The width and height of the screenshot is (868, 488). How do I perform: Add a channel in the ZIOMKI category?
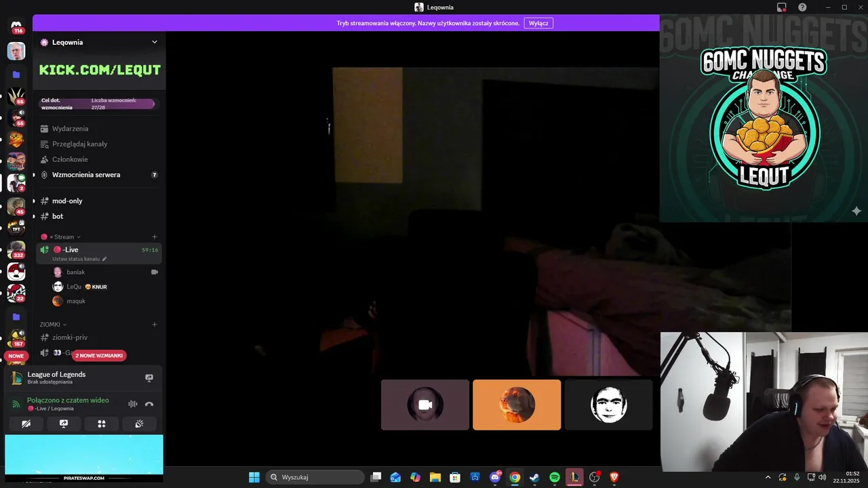155,325
